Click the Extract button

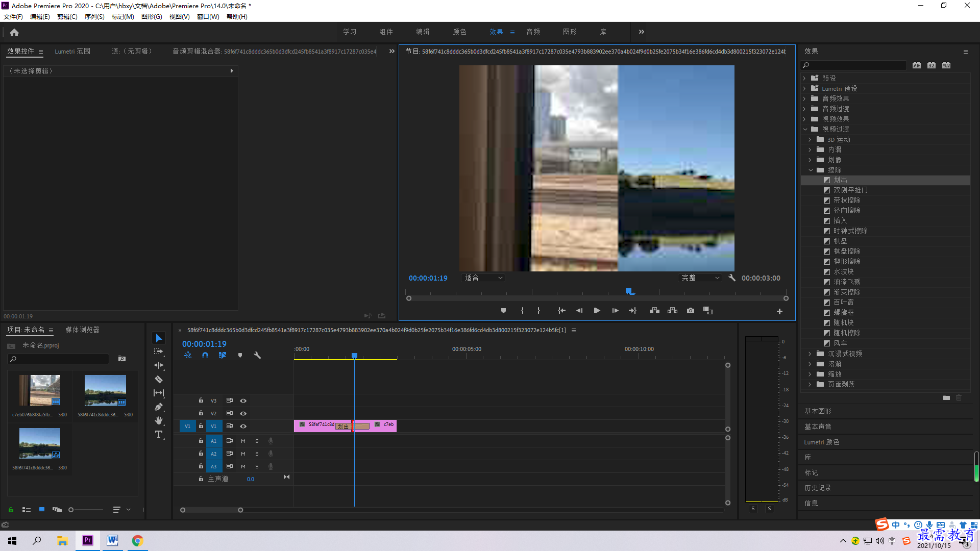pos(672,311)
